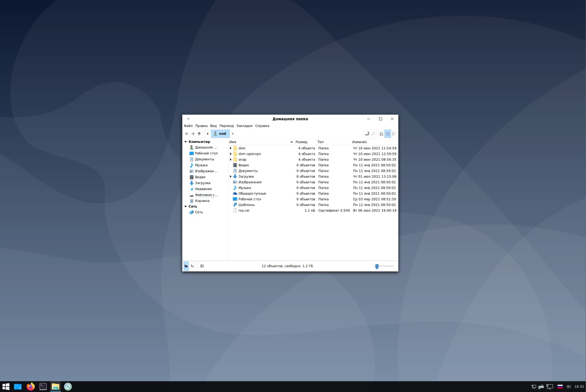This screenshot has width=586, height=392.
Task: Click the right chevron after the nod button
Action: tap(233, 134)
